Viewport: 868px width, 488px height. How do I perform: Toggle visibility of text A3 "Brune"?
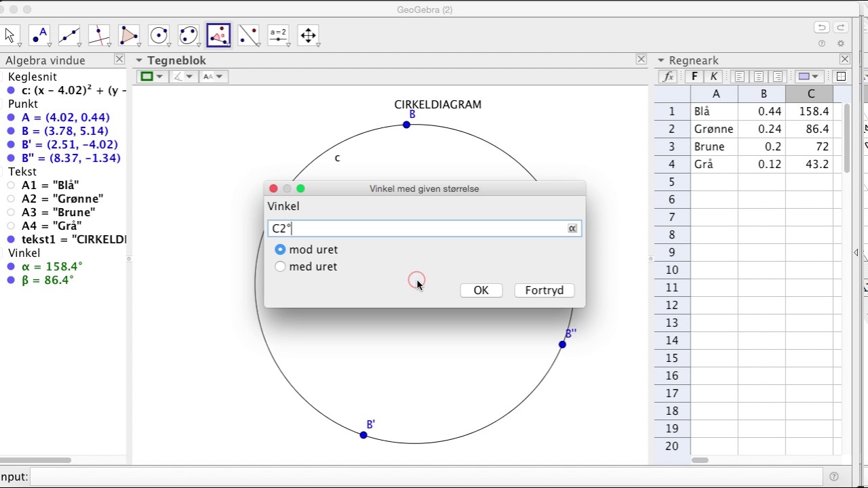(12, 212)
